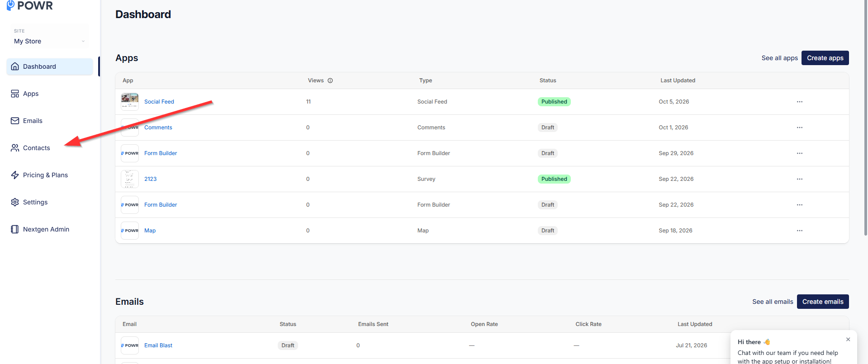Open more options for 2123 survey row
The image size is (868, 364).
[800, 179]
